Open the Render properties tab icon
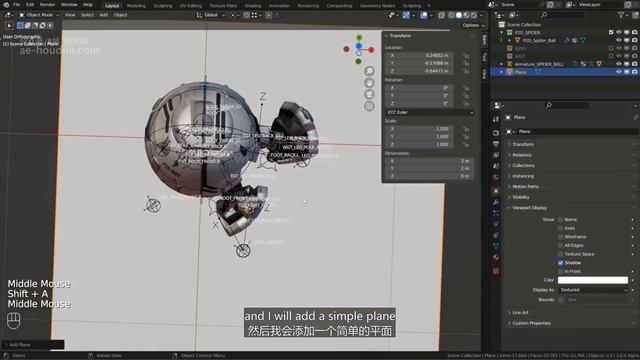640x360 pixels. [496, 133]
